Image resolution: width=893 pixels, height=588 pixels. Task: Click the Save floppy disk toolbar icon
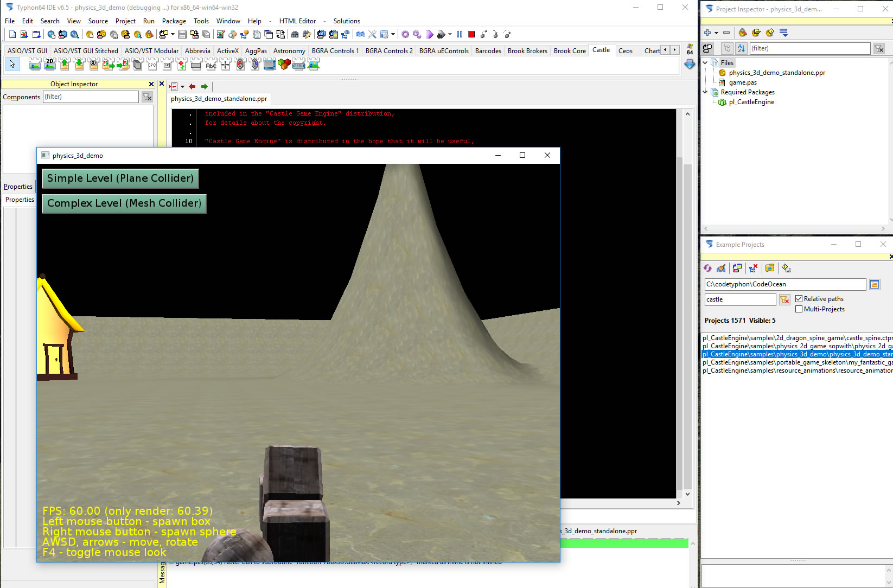pyautogui.click(x=182, y=34)
